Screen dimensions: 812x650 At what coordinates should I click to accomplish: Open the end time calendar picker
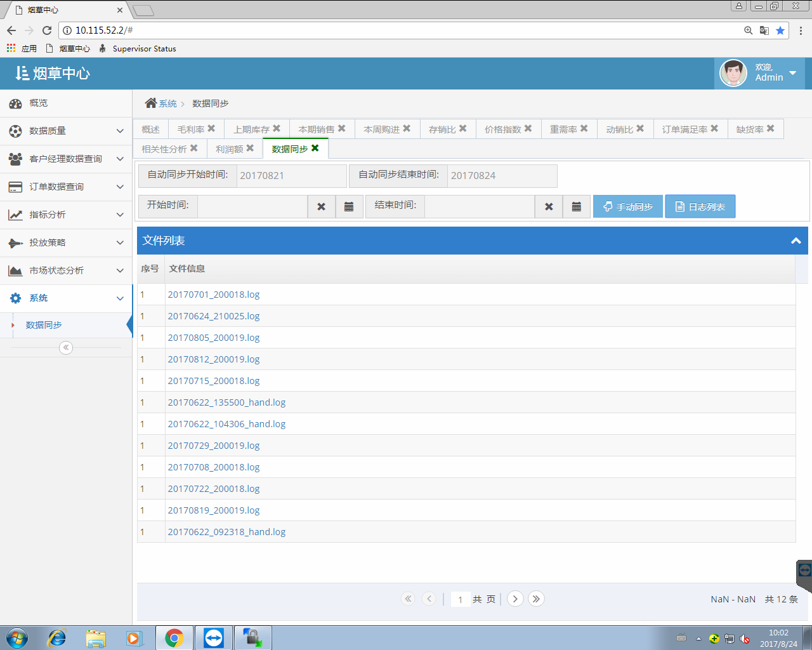(576, 207)
